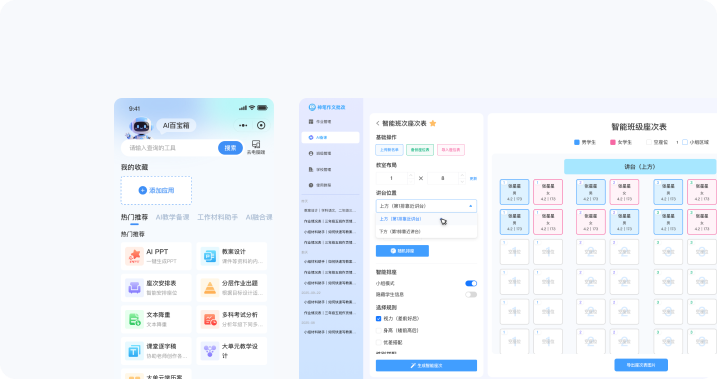Click the person icon, third sidebar item
Image resolution: width=717 pixels, height=379 pixels.
coord(311,154)
